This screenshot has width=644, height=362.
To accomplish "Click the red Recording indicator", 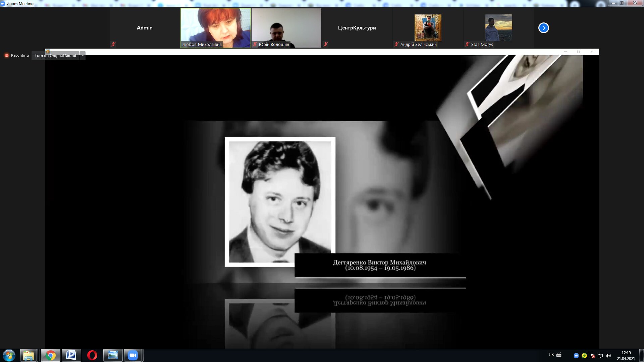I will pos(7,55).
